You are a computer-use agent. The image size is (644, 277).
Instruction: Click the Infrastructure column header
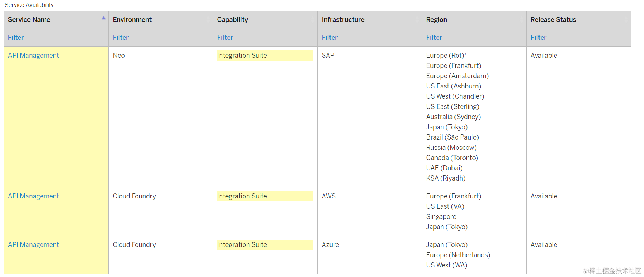pyautogui.click(x=343, y=20)
